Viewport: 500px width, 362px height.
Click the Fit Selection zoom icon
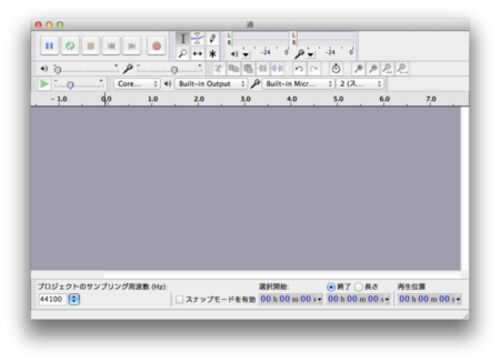[x=387, y=69]
